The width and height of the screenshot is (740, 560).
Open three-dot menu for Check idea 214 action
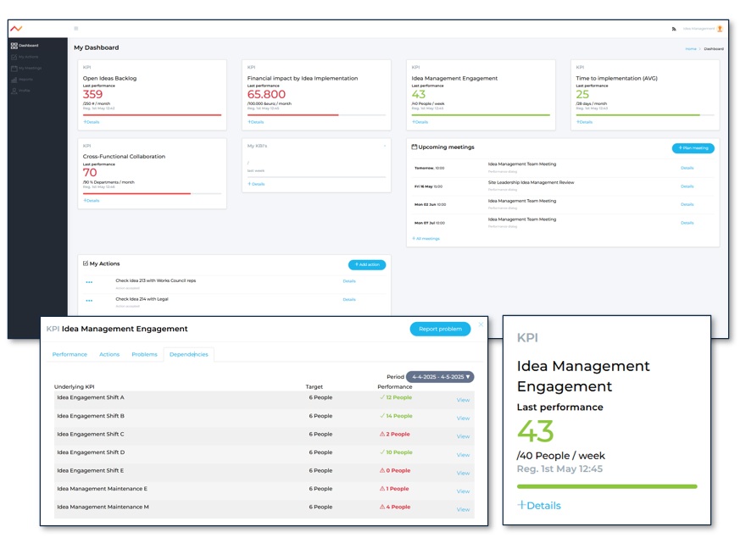[89, 300]
